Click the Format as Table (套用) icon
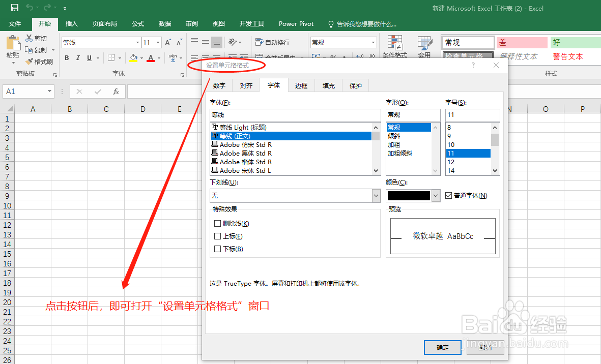 425,43
